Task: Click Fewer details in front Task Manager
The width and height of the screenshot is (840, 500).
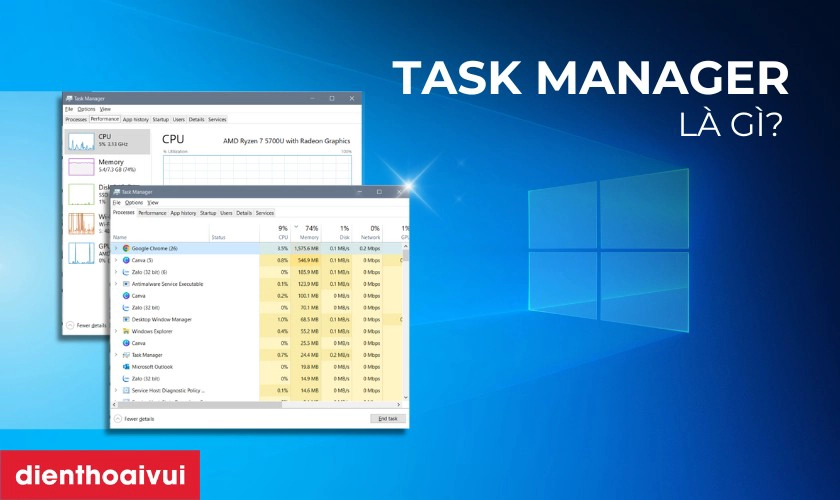Action: coord(134,419)
